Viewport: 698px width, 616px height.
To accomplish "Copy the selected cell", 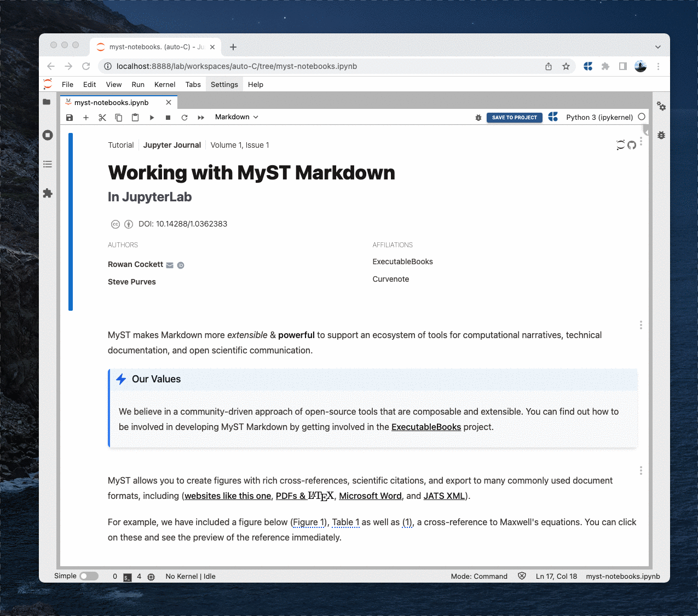I will [119, 118].
